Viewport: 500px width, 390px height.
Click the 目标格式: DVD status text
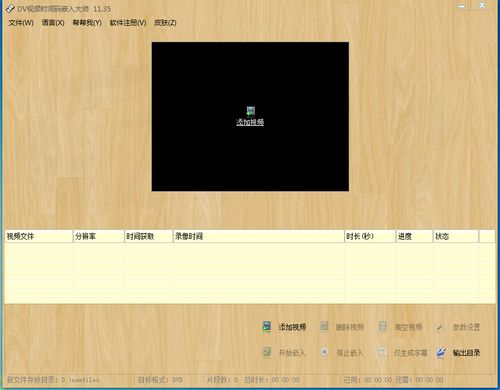point(160,380)
